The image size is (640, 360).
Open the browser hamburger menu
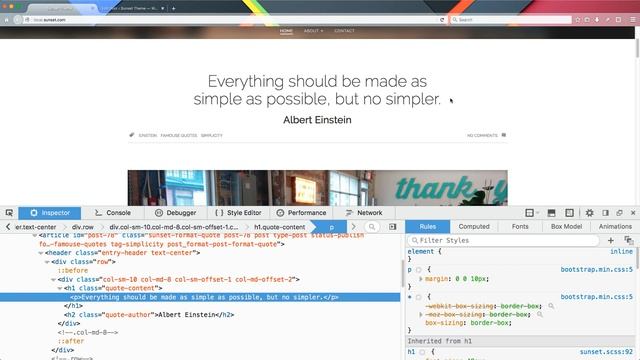pyautogui.click(x=633, y=20)
